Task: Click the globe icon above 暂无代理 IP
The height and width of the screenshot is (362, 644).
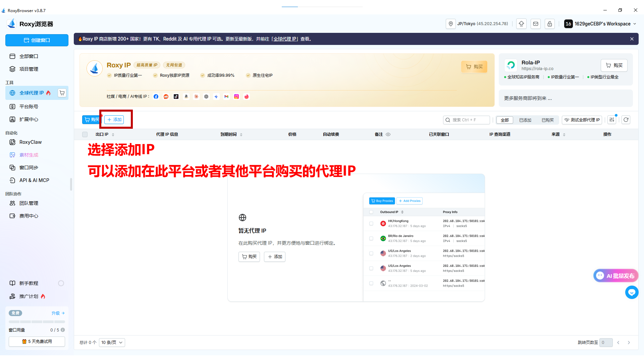Action: pos(243,218)
